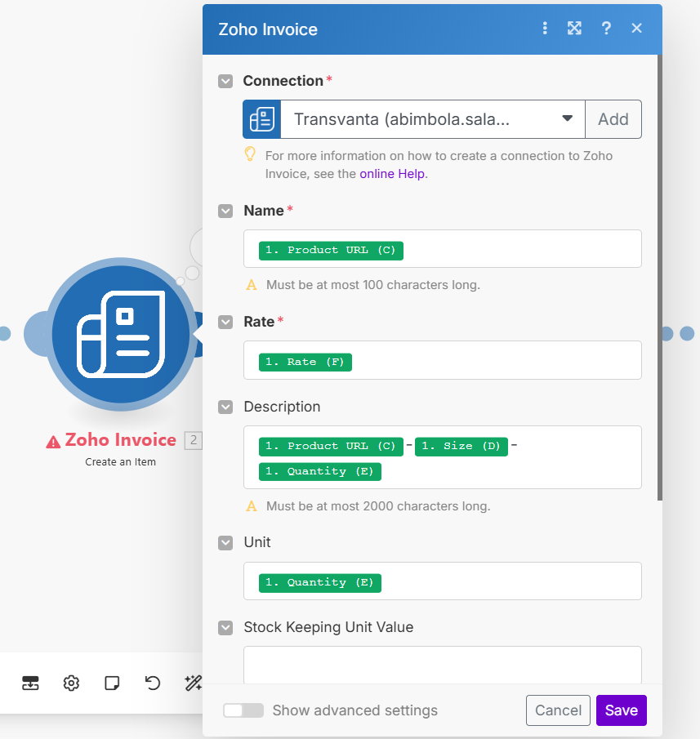Click the module number 2 badge

(x=194, y=440)
